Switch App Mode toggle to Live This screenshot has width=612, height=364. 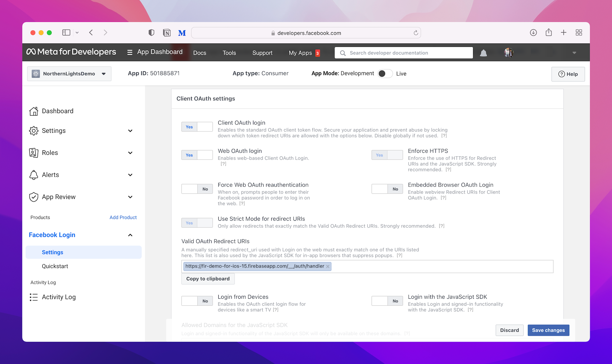coord(385,74)
